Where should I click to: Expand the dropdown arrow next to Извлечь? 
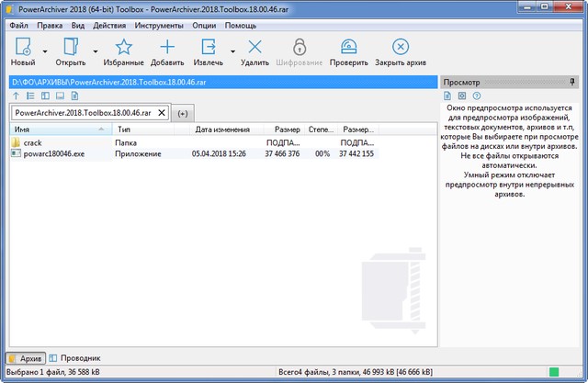(232, 51)
